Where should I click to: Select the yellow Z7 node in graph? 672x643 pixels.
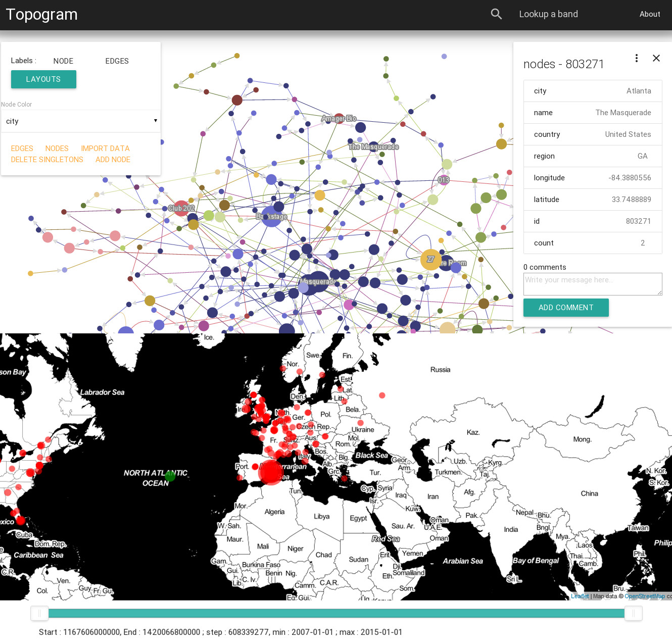(430, 260)
